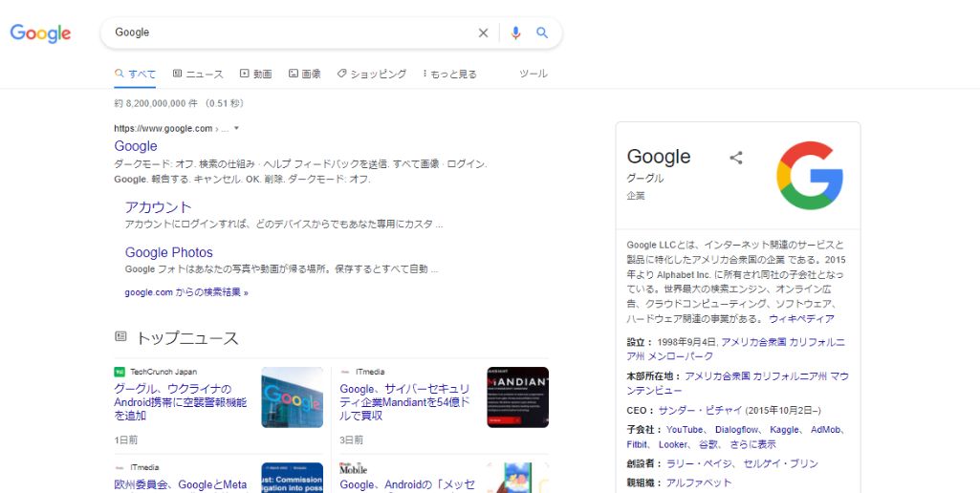
Task: Open the Google result title link
Action: [136, 146]
